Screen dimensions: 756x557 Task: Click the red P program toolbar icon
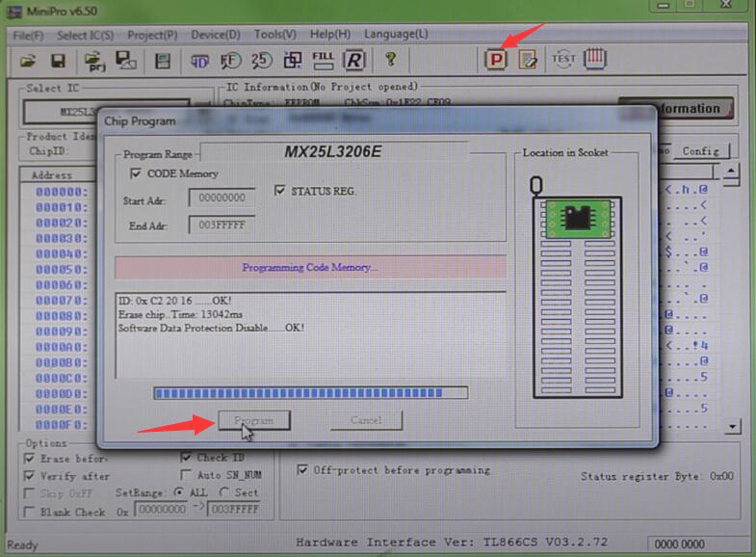(496, 60)
